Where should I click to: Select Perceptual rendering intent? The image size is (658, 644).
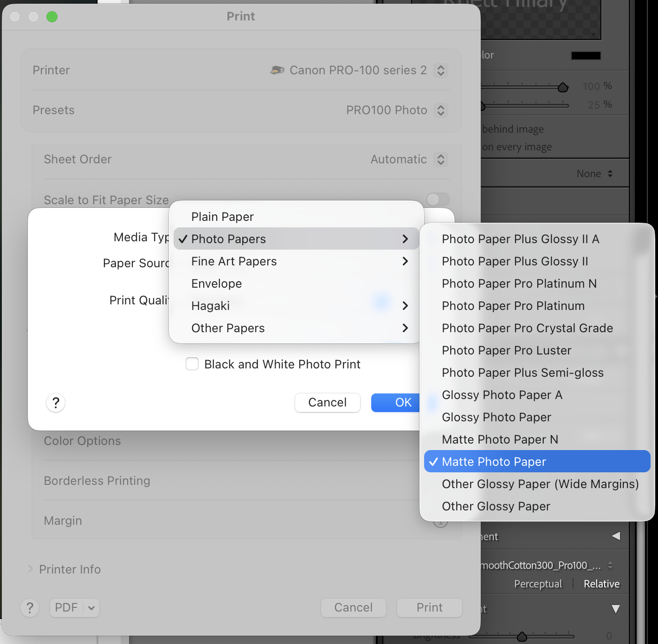538,584
